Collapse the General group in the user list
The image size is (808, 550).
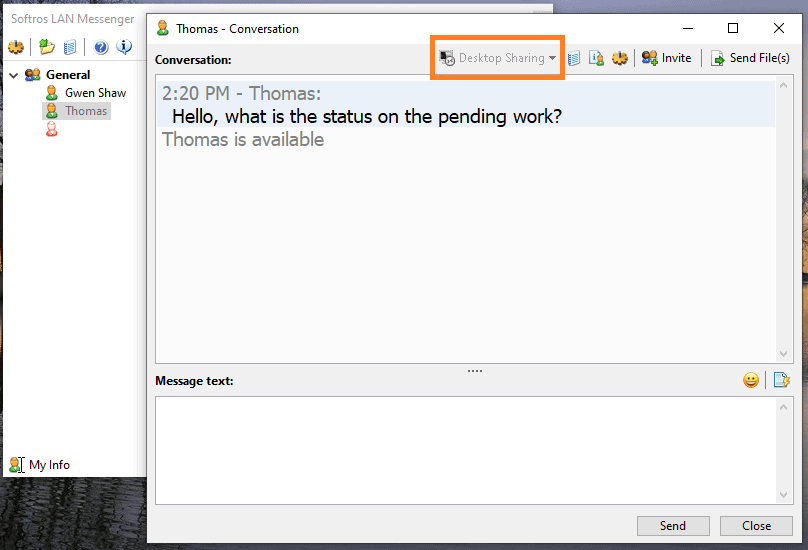point(14,75)
